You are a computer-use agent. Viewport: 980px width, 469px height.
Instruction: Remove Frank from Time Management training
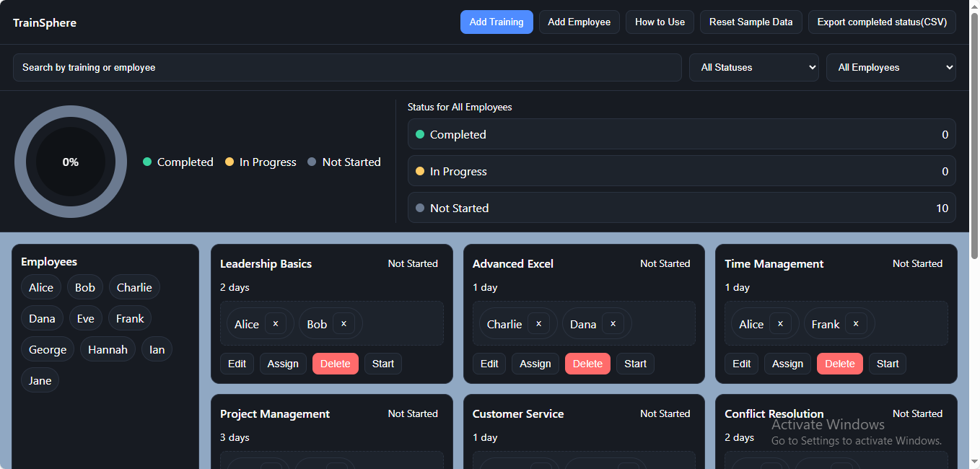855,324
